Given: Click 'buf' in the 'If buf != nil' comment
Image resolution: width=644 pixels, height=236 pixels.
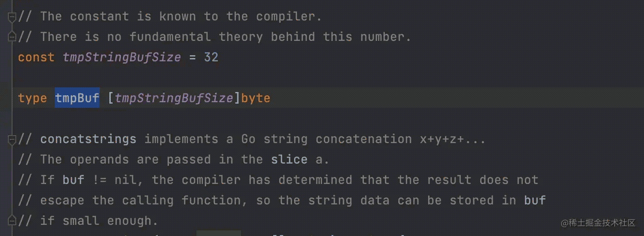Looking at the screenshot, I should pyautogui.click(x=73, y=180).
